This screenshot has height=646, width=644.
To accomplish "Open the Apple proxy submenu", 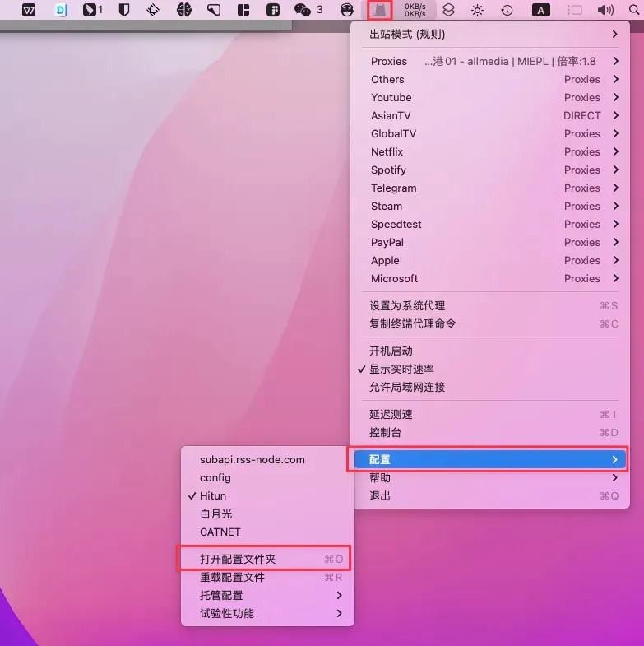I will tap(490, 261).
